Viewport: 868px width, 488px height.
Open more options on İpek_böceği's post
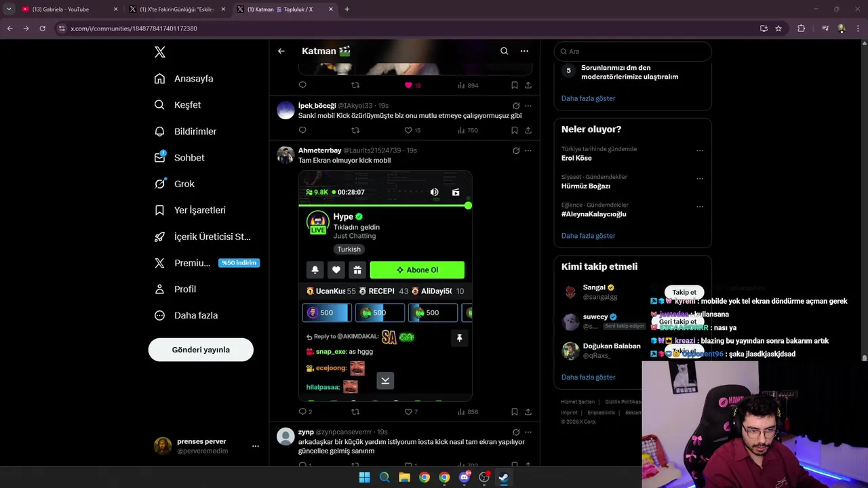pyautogui.click(x=528, y=106)
